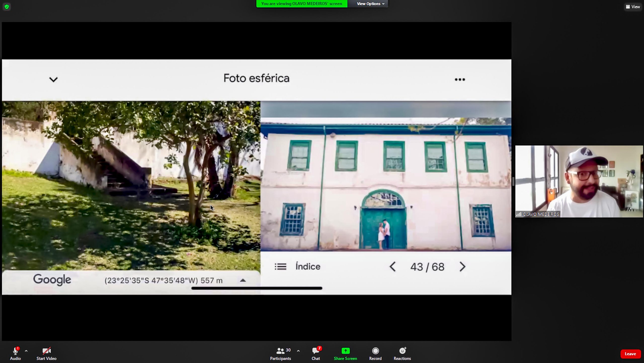Open the View Options dropdown
Image resolution: width=644 pixels, height=363 pixels.
(370, 4)
